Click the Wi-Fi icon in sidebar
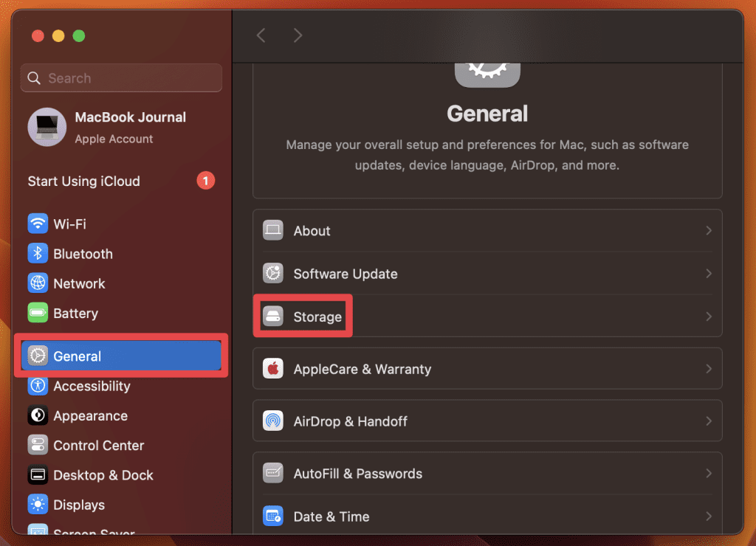This screenshot has width=756, height=546. tap(38, 224)
